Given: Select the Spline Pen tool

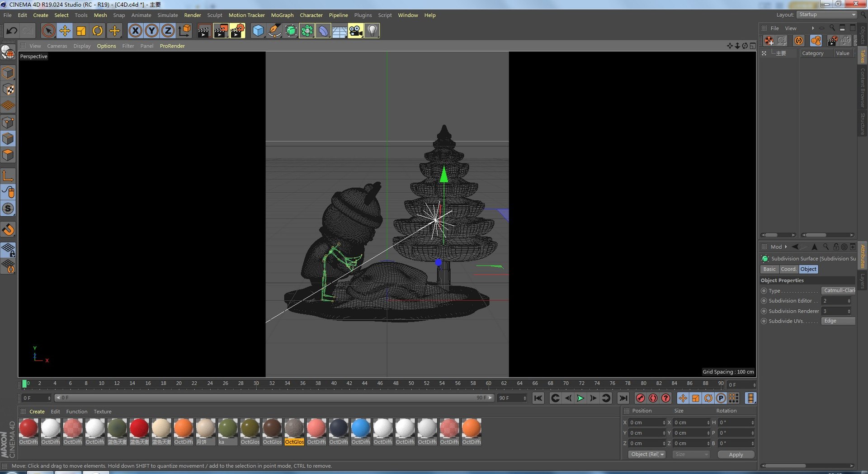Looking at the screenshot, I should click(x=274, y=31).
